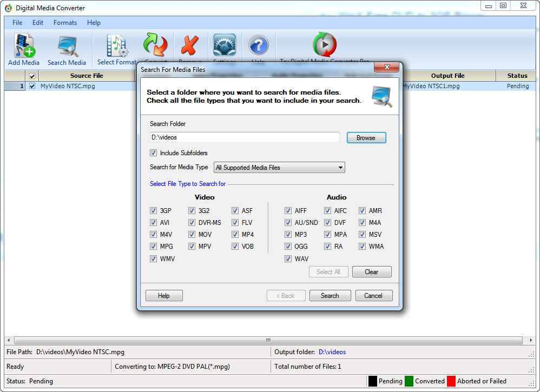Toggle the DVR-MS checkbox
The image size is (540, 392).
pyautogui.click(x=192, y=223)
